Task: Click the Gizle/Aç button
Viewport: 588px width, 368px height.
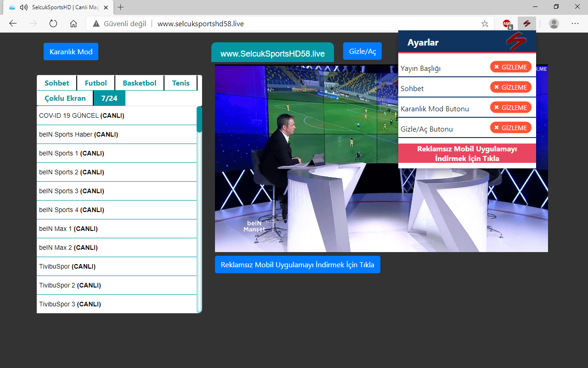Action: (x=362, y=51)
